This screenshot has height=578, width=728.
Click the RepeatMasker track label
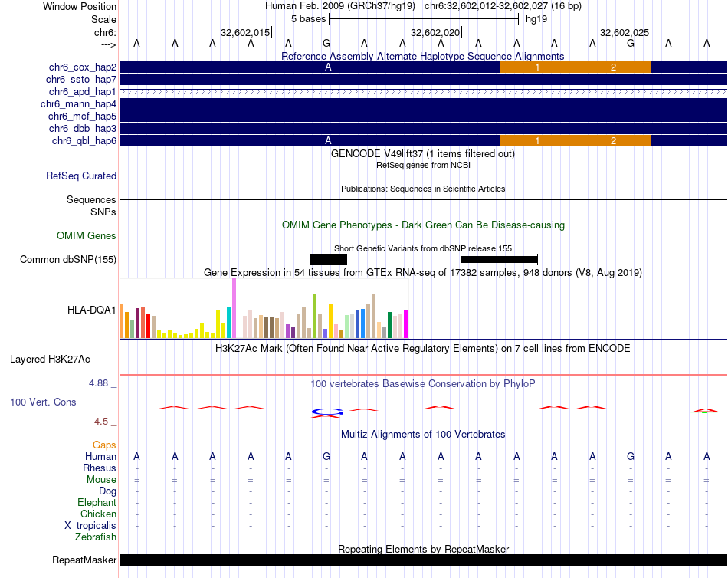(x=84, y=560)
